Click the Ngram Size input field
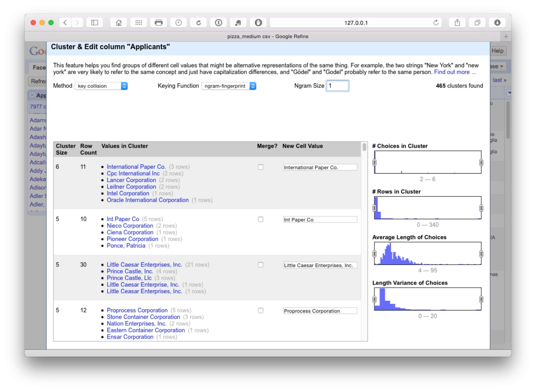This screenshot has height=392, width=536. pyautogui.click(x=337, y=86)
